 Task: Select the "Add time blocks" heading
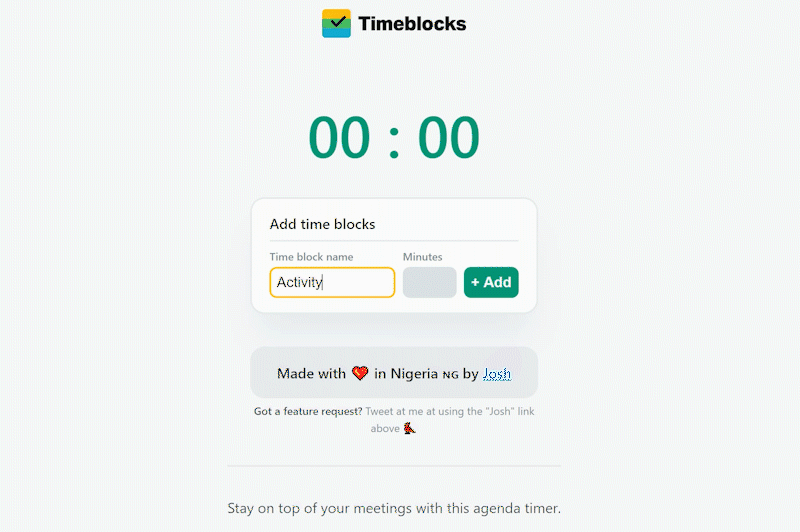322,224
